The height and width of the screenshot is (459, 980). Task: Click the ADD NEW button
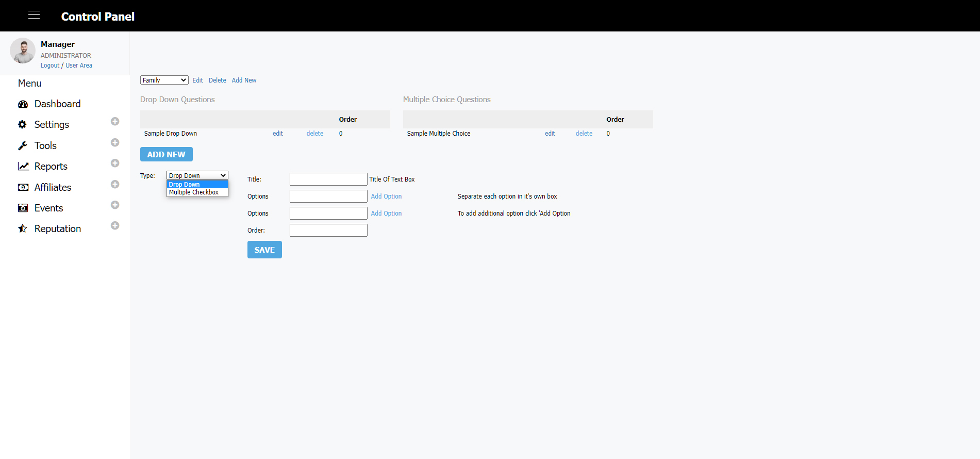coord(167,154)
